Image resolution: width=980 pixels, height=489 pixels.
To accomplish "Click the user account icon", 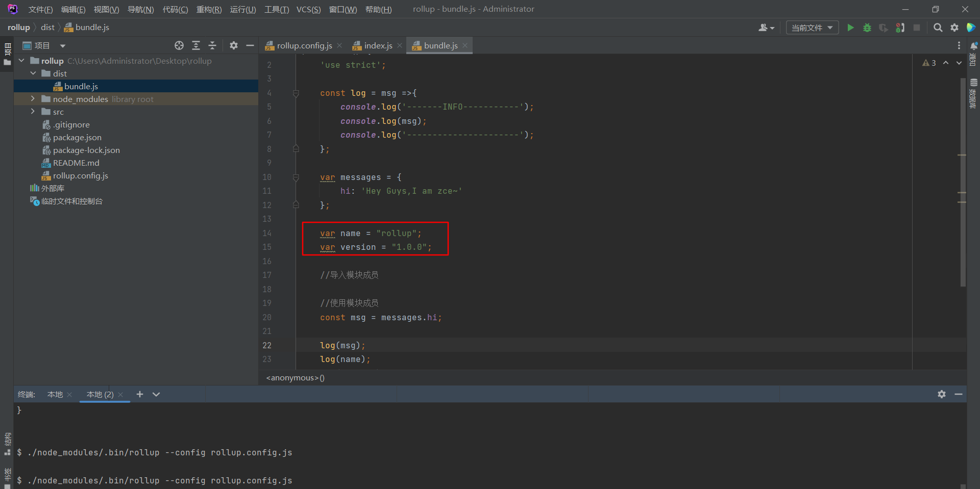I will (766, 28).
